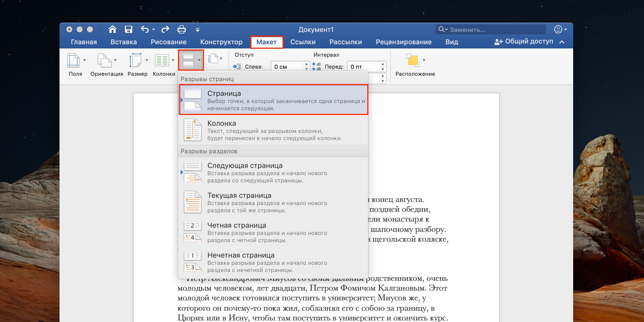The image size is (644, 322).
Task: Open the Ориентация page orientation button
Action: click(105, 60)
